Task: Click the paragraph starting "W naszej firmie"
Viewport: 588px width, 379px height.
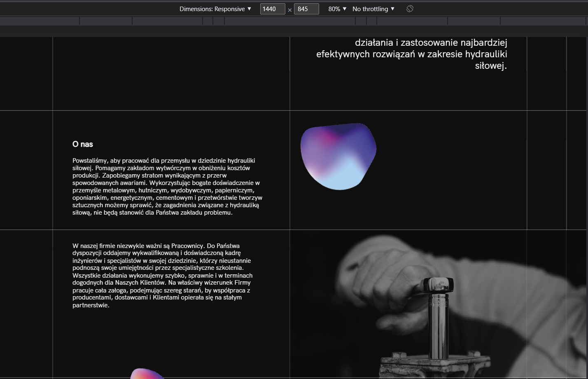Action: [x=161, y=276]
